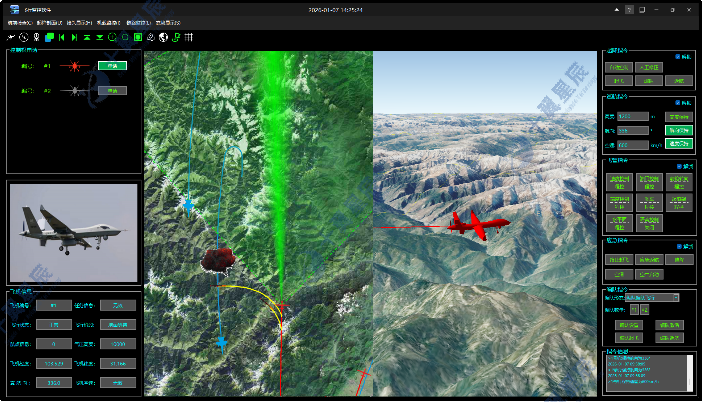Click the skip-to-end toolbar icon
Viewport: 702px width, 402px height.
point(74,37)
